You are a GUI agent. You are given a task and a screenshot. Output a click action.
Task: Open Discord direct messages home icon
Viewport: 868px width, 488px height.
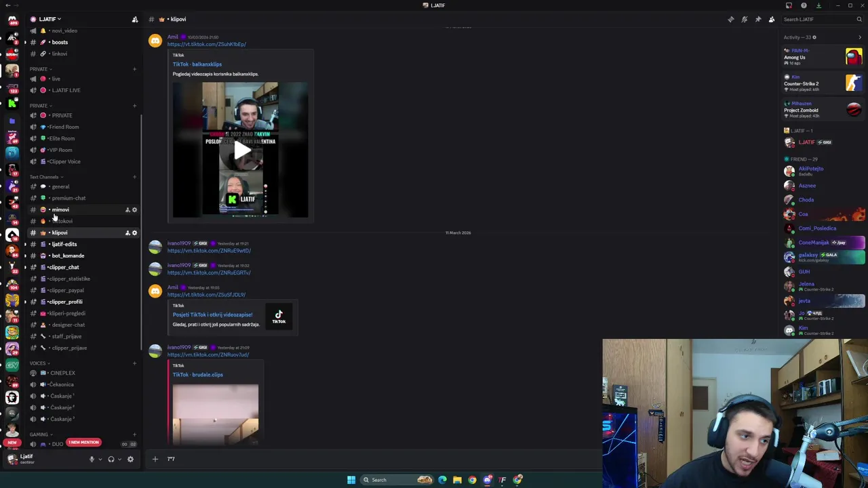point(12,20)
